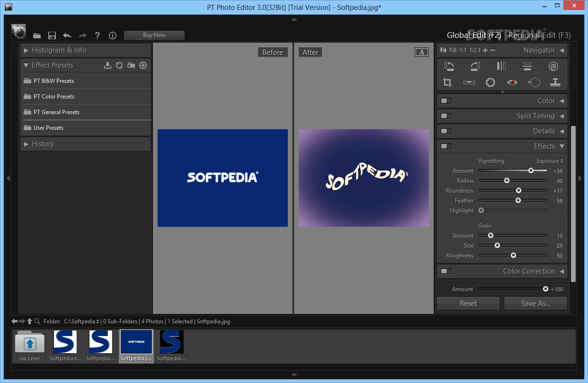This screenshot has height=383, width=588.
Task: Open the 1:2 zoom ratio dropdown
Action: (x=475, y=50)
